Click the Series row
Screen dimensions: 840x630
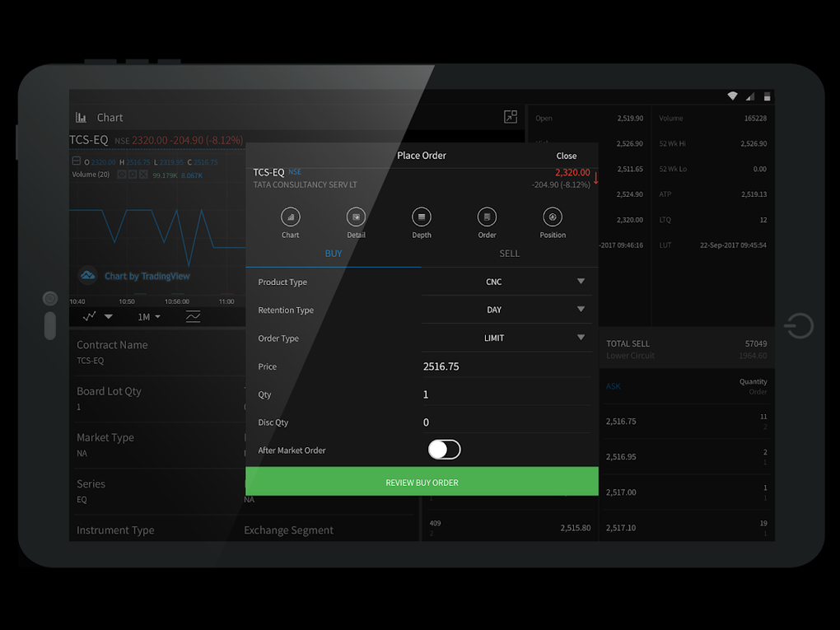158,492
